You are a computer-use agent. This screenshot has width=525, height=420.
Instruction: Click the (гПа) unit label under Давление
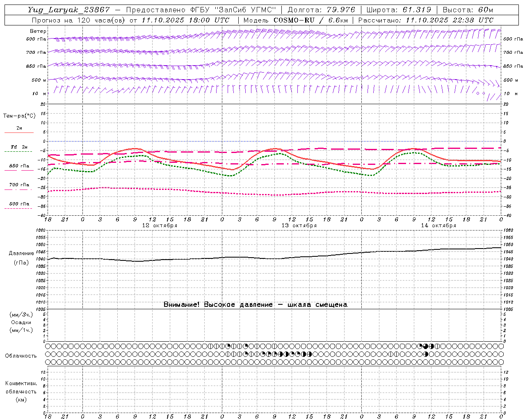pos(21,262)
